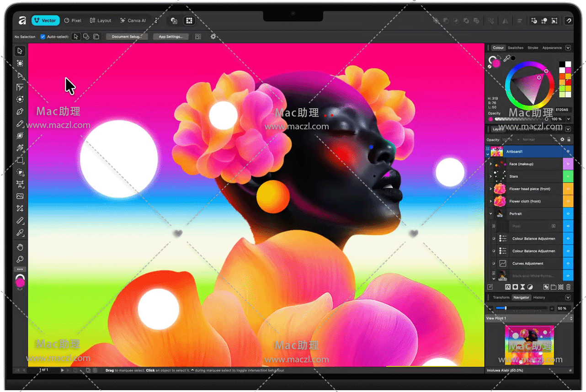Viewport: 586px width, 392px height.
Task: Uncheck the Auto-select checkbox
Action: 43,37
